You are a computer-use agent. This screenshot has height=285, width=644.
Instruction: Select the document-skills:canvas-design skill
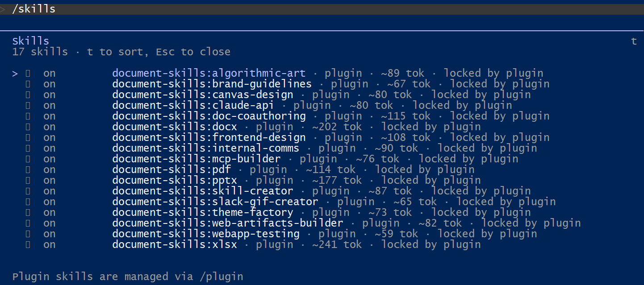pyautogui.click(x=203, y=95)
